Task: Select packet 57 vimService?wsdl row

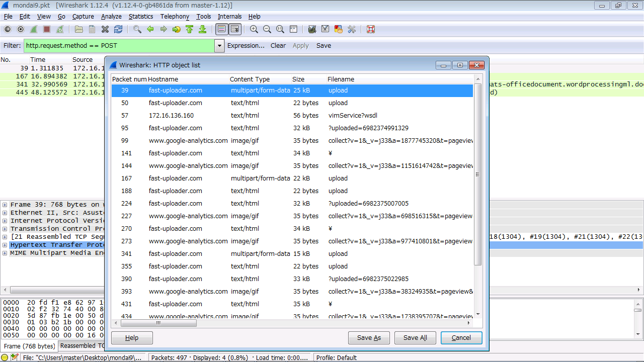Action: [292, 116]
